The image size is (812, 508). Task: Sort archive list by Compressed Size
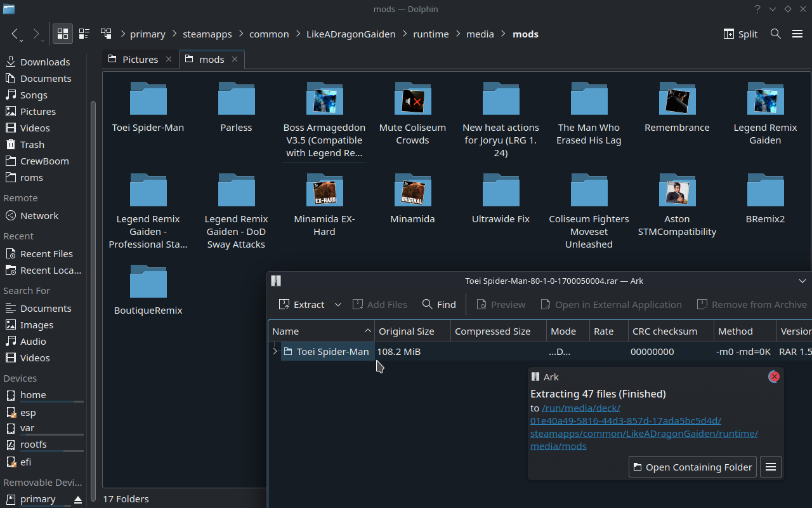(499, 331)
